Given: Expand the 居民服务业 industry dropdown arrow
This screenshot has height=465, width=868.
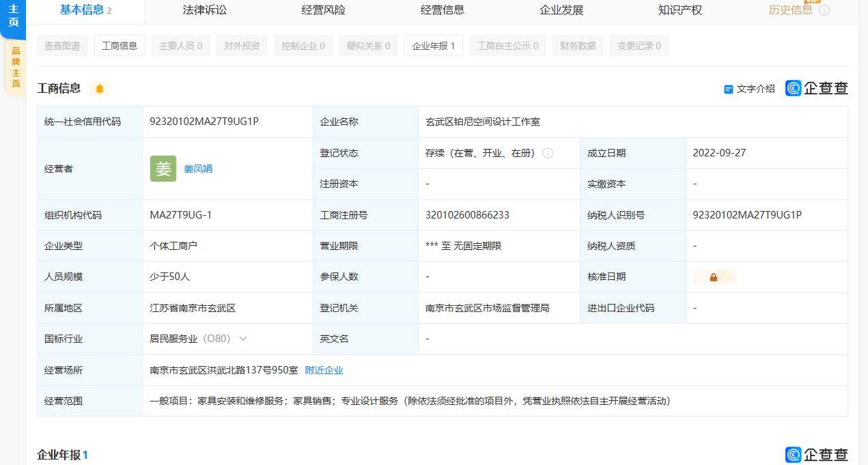Looking at the screenshot, I should (x=243, y=339).
